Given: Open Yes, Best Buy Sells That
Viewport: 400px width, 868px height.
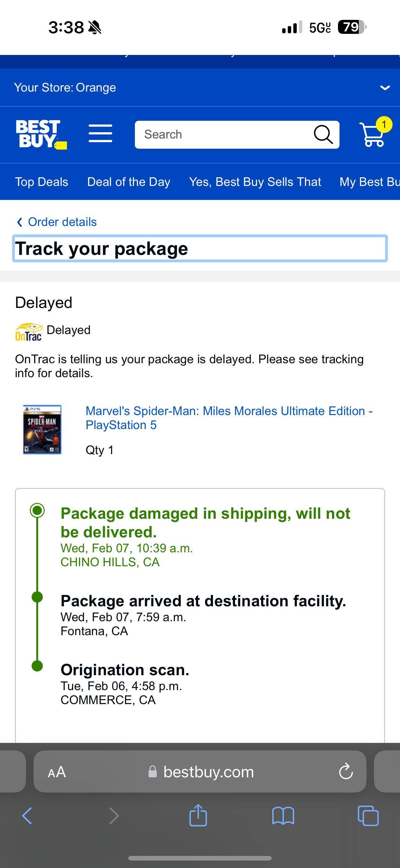Looking at the screenshot, I should click(x=255, y=182).
